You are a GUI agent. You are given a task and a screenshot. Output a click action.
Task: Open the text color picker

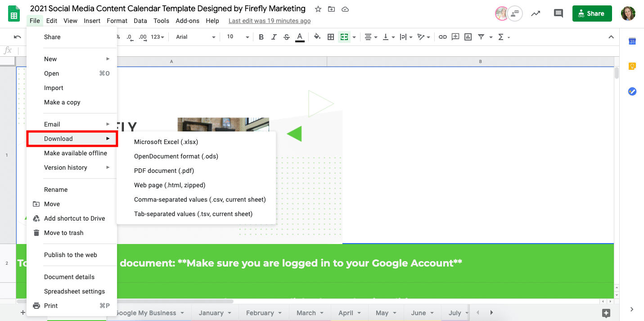(300, 37)
